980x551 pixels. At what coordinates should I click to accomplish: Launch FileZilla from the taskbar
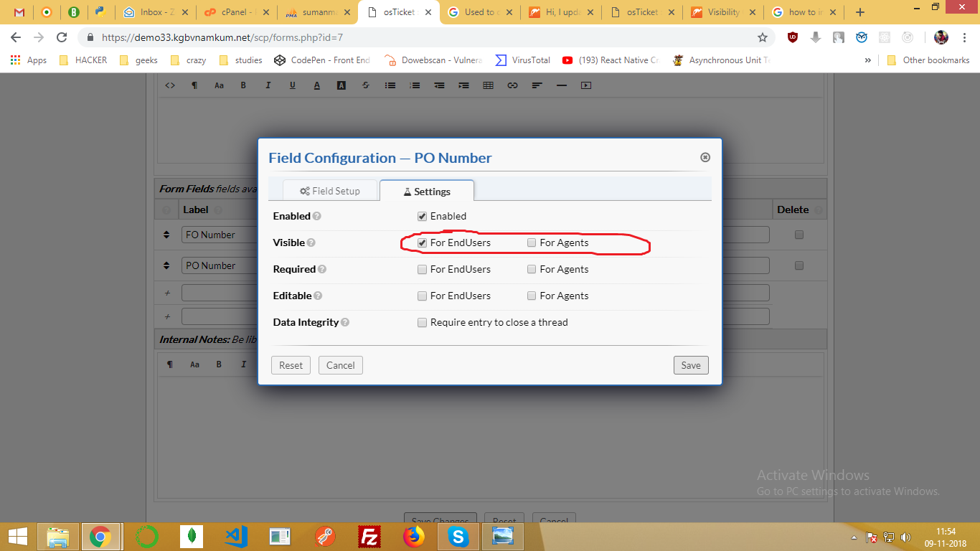[370, 536]
